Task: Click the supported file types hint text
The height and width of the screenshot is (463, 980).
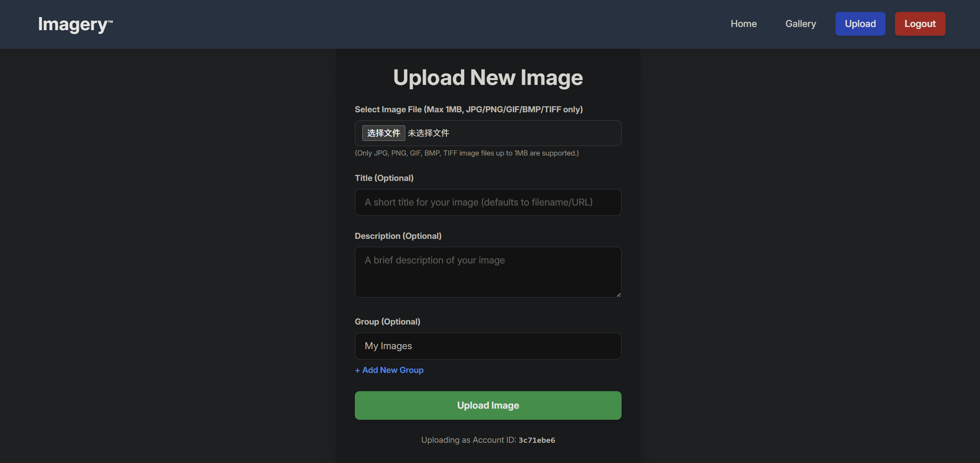Action: pyautogui.click(x=466, y=153)
